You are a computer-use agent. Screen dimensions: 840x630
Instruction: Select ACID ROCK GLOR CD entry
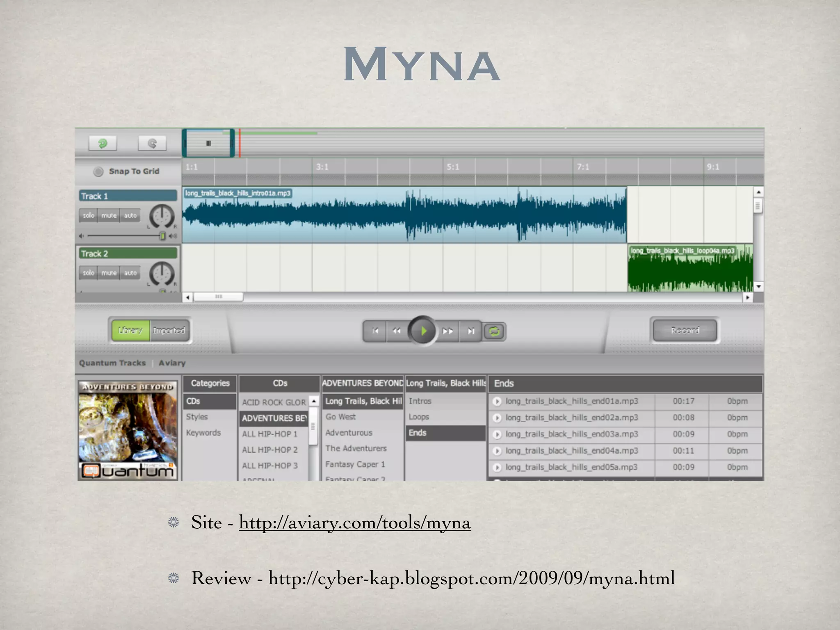[x=274, y=402]
